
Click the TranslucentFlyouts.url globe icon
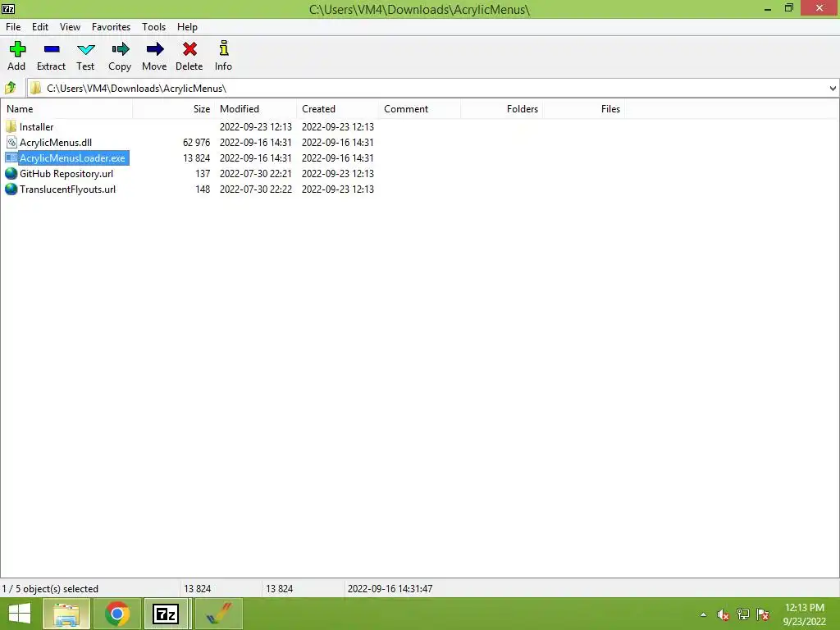pyautogui.click(x=11, y=189)
